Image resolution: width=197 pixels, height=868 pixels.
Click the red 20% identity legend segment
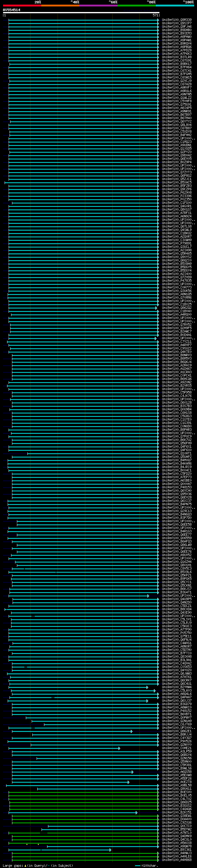(x=22, y=6)
